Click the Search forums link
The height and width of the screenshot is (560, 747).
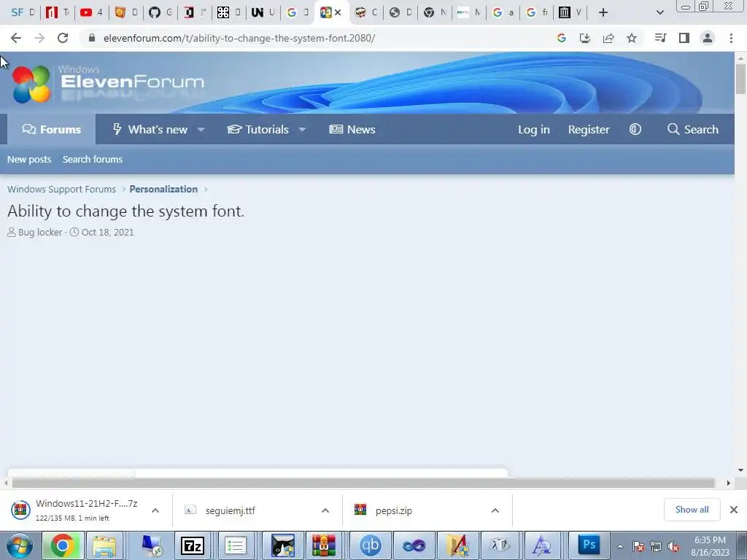93,160
